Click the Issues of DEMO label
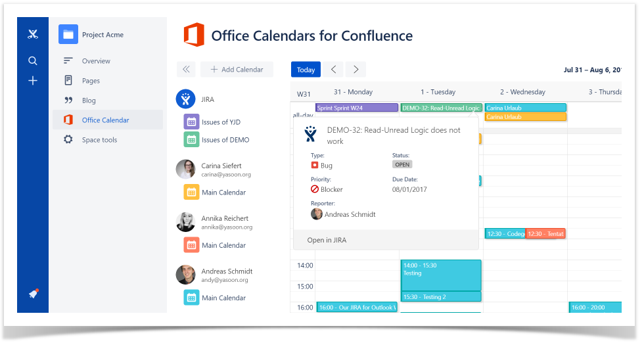 coord(225,139)
